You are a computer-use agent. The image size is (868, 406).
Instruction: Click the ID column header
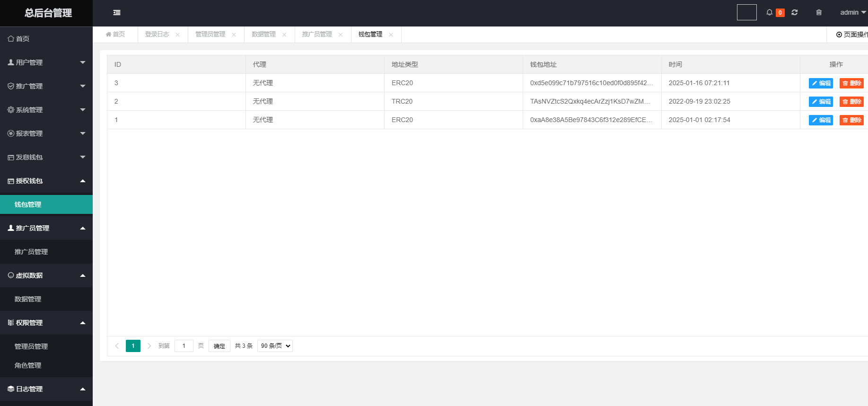(x=176, y=64)
